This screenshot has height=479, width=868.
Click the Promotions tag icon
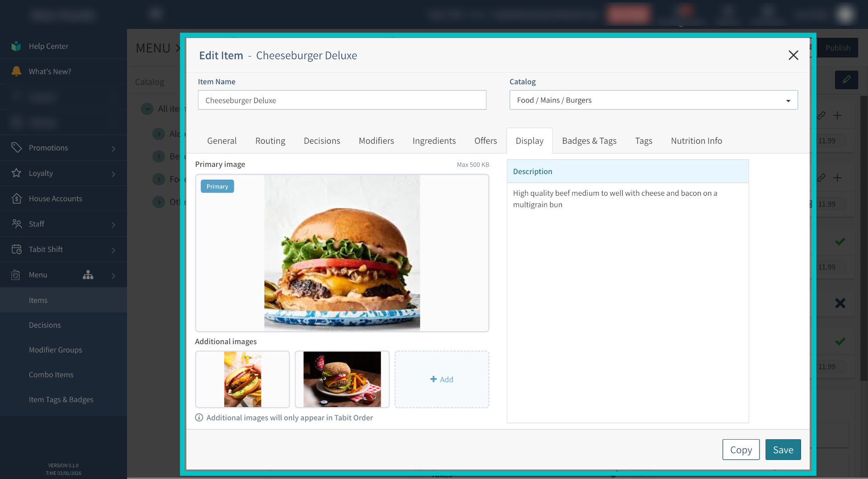point(16,148)
